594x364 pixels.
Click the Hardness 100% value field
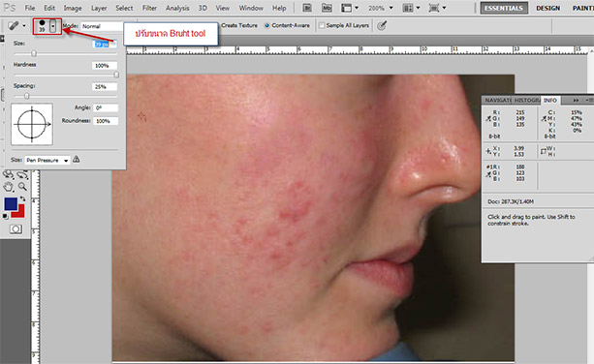coord(105,66)
